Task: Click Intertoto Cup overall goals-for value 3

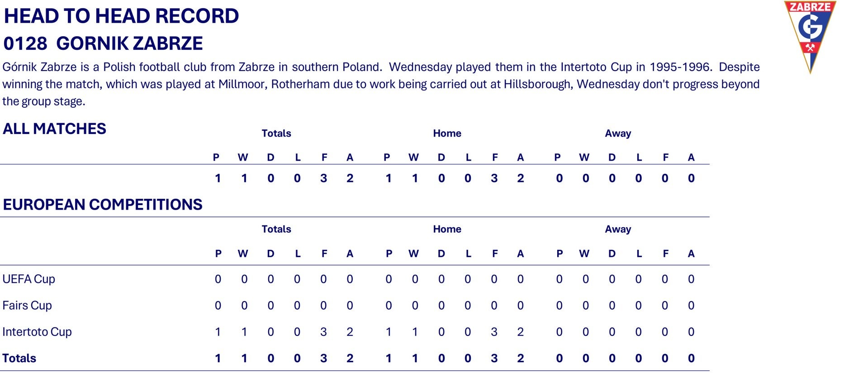Action: [323, 332]
